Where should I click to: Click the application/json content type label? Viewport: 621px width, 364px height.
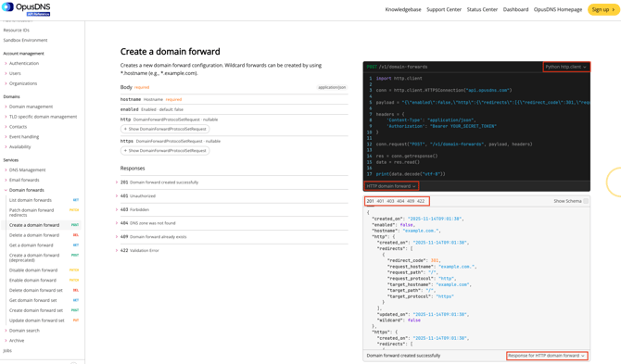(x=332, y=87)
